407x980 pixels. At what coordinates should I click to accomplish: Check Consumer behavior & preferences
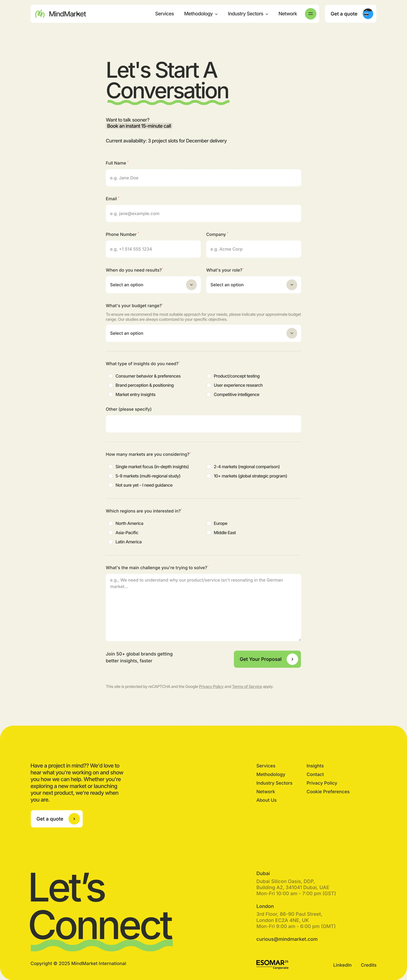tap(111, 376)
